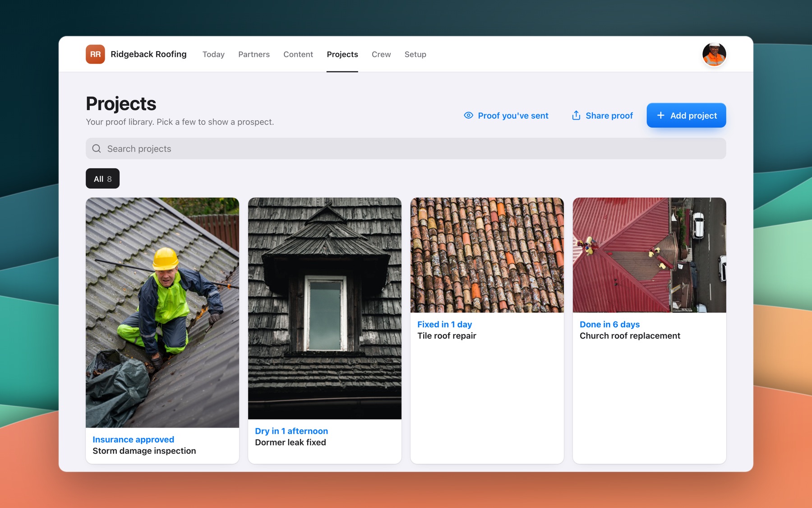Click the magnifier icon in search bar
This screenshot has width=812, height=508.
[97, 149]
